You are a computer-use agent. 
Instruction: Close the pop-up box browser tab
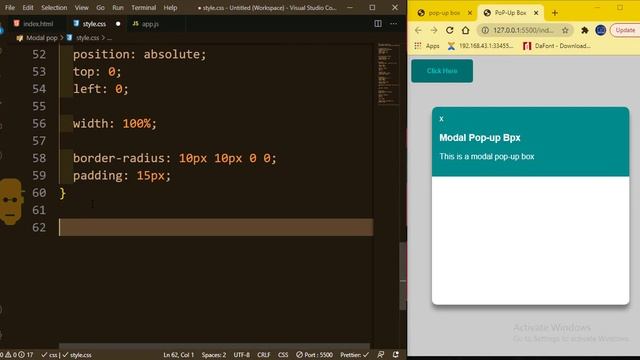[x=470, y=13]
